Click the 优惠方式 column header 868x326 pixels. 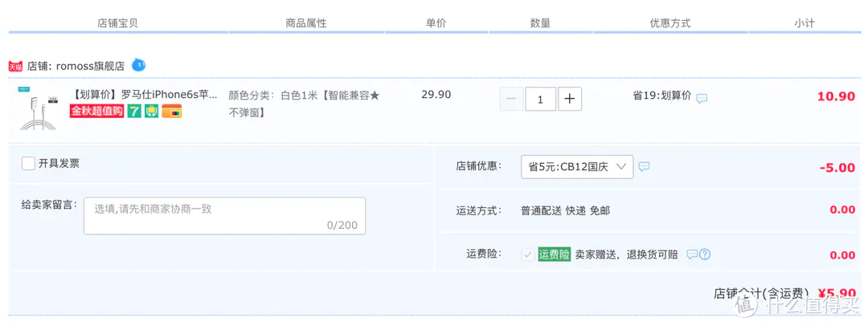click(x=670, y=23)
